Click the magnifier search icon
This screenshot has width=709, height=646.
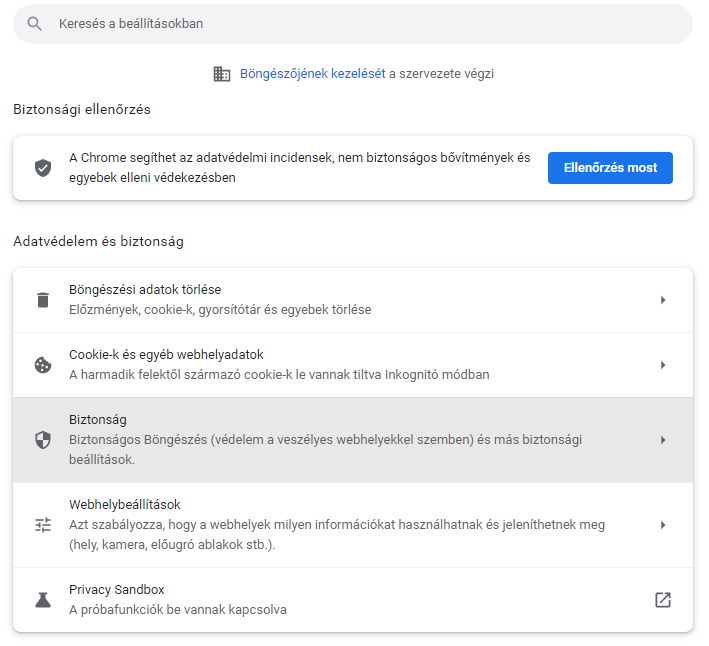(34, 24)
